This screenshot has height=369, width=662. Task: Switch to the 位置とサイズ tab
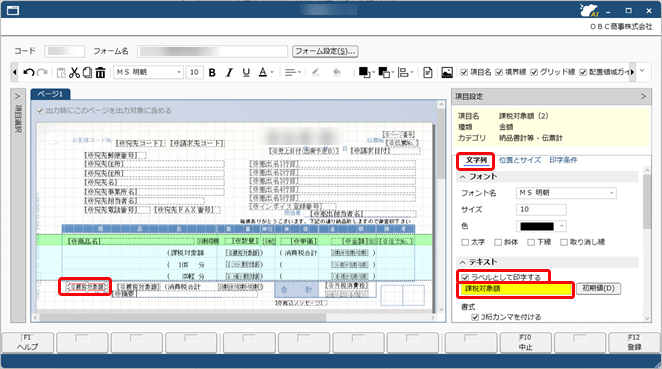[x=520, y=160]
